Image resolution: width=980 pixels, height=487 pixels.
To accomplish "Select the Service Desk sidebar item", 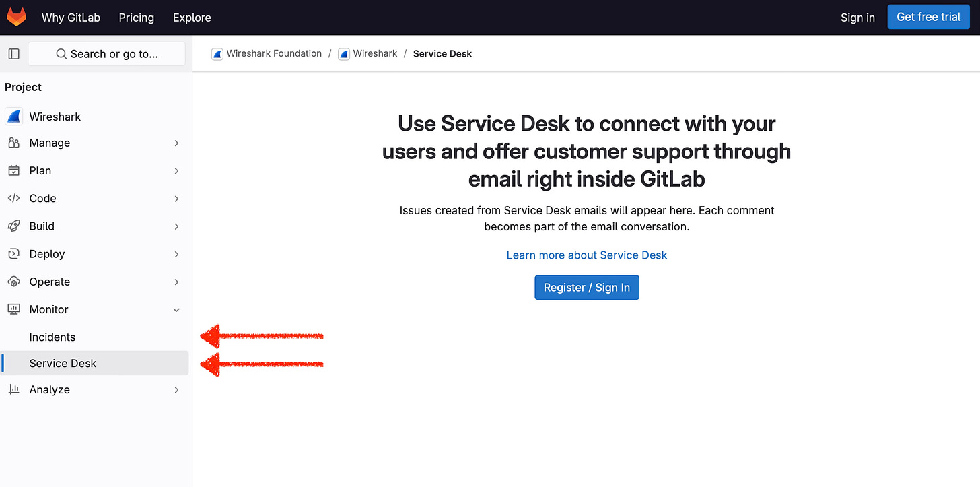I will click(x=94, y=363).
